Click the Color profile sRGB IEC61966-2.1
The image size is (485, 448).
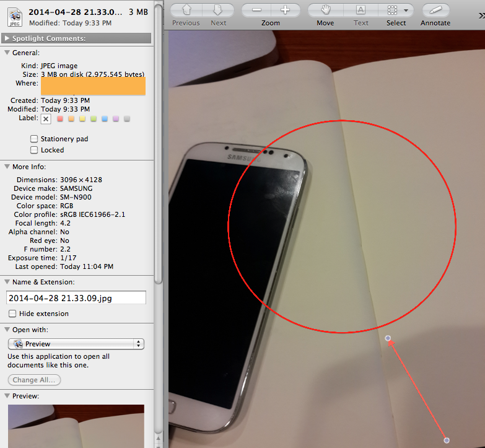point(92,214)
